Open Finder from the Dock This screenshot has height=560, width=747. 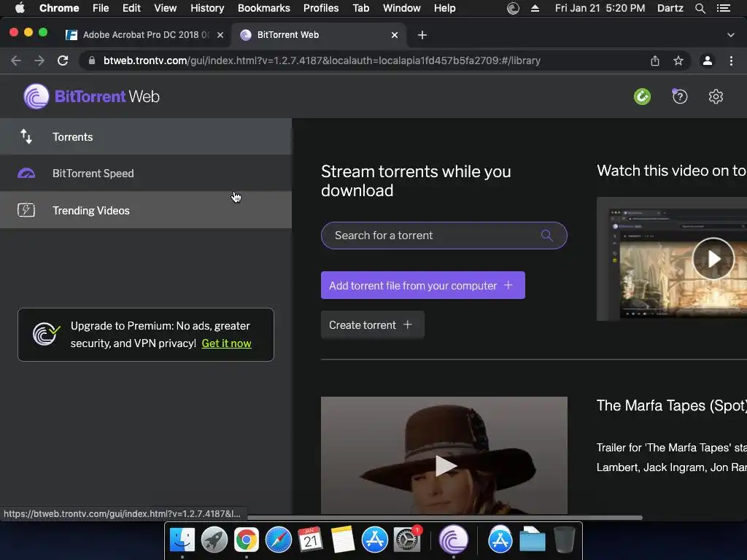[x=182, y=540]
